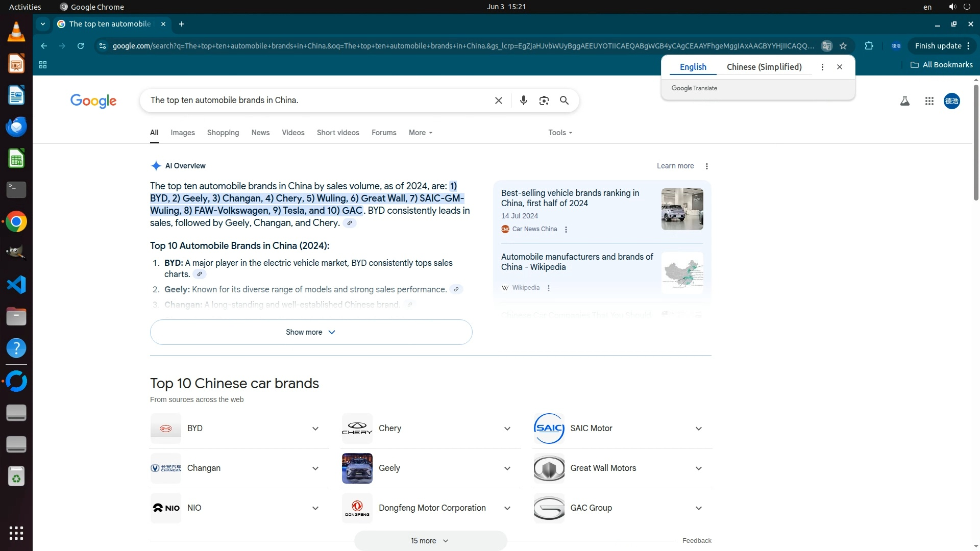980x551 pixels.
Task: Click Show more in AI Overview
Action: (x=311, y=332)
